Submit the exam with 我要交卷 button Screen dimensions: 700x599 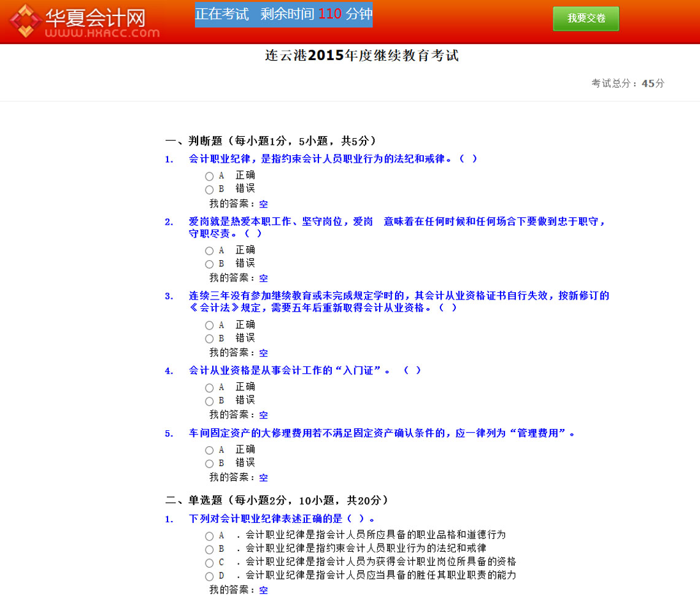point(585,18)
